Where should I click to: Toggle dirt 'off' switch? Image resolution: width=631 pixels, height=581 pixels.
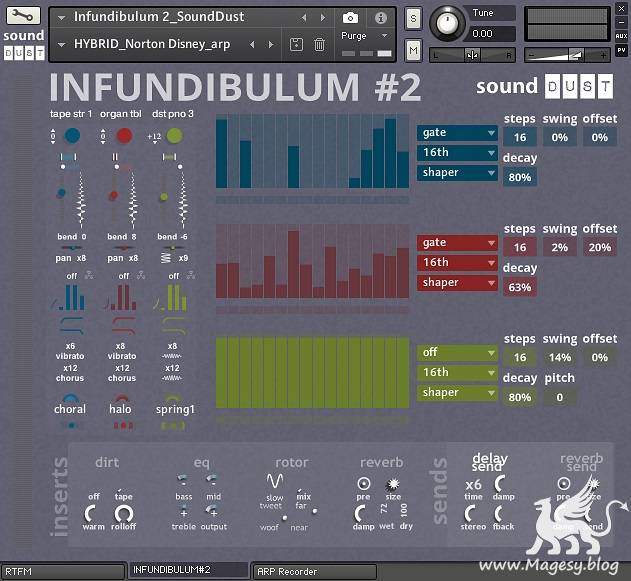[x=94, y=497]
